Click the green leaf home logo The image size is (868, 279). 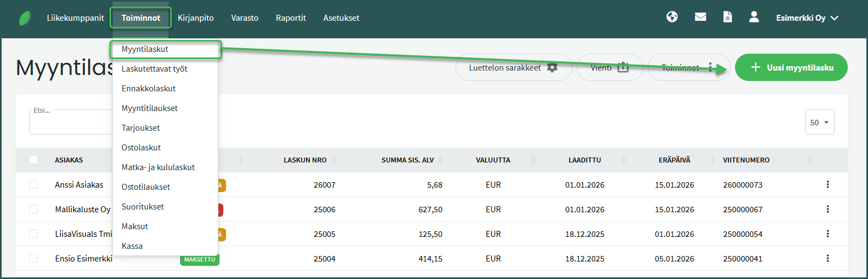(25, 18)
